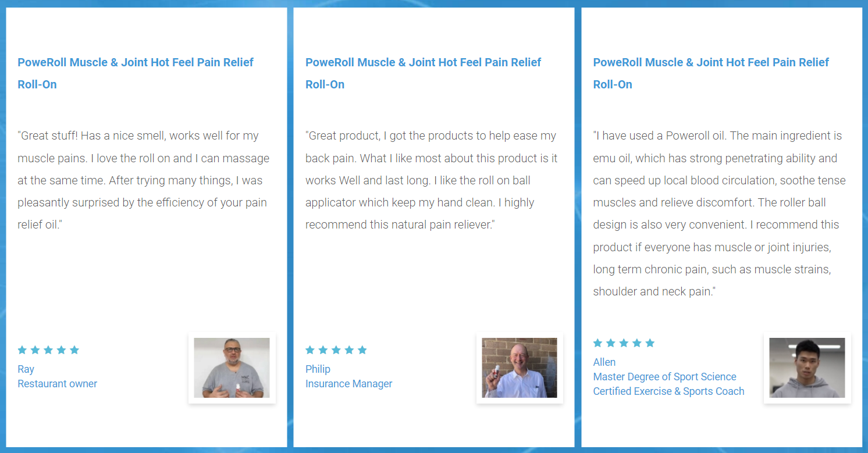The width and height of the screenshot is (868, 453).
Task: Click the Insurance Manager label
Action: click(349, 384)
